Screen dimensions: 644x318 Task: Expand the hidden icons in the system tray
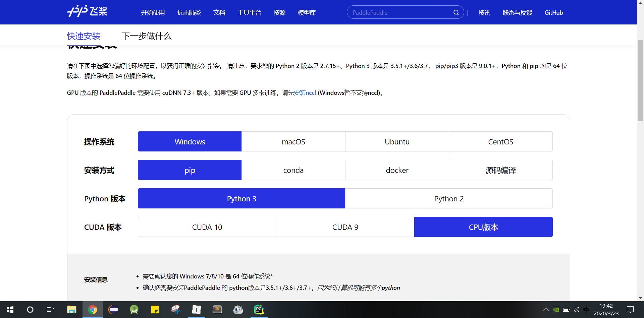click(546, 310)
